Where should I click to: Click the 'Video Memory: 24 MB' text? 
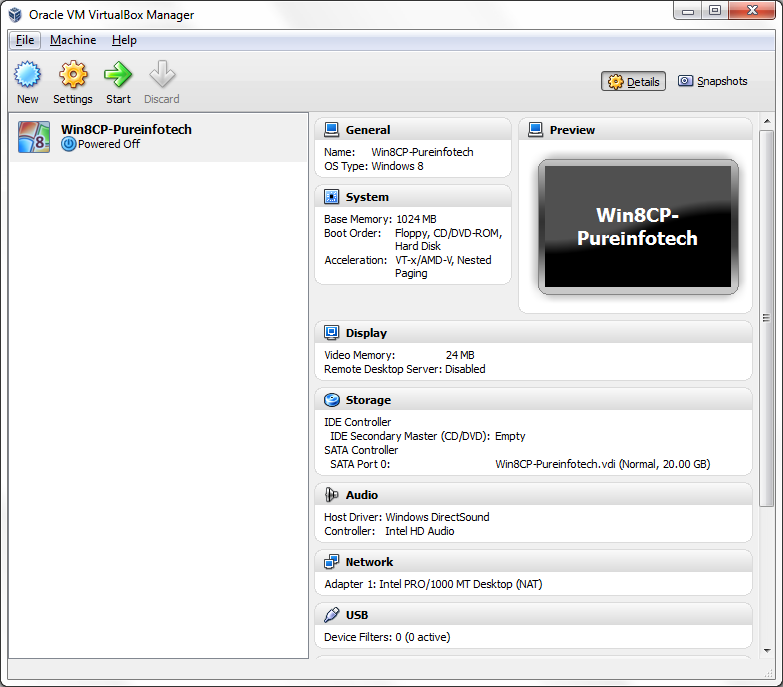point(399,354)
